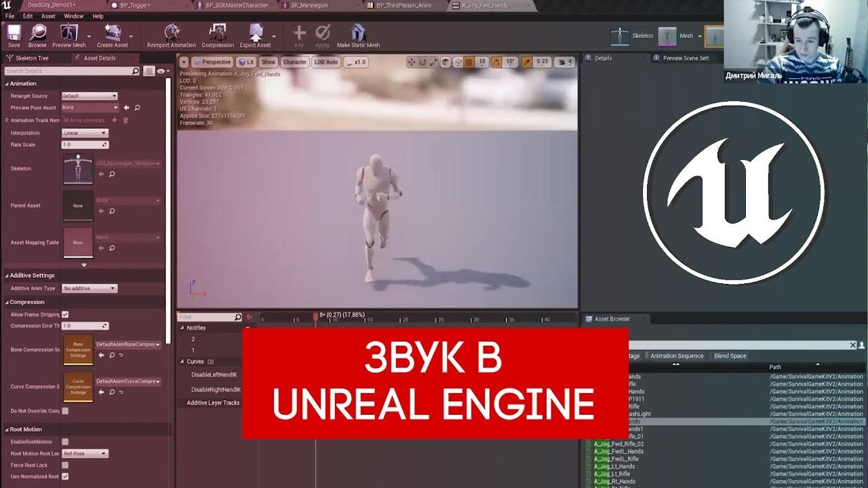
Task: Add element to Animation Track Names
Action: [x=115, y=120]
